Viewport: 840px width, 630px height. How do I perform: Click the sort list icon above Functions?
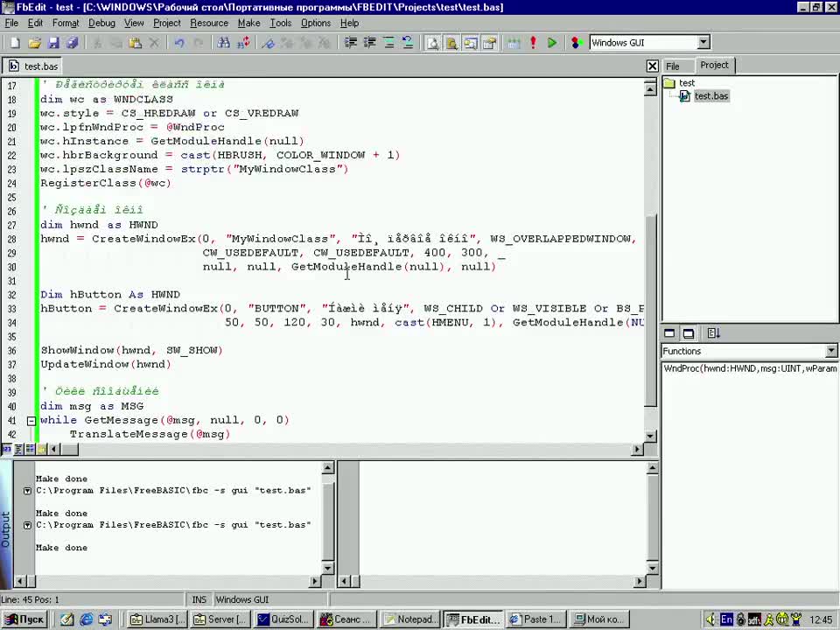[713, 333]
